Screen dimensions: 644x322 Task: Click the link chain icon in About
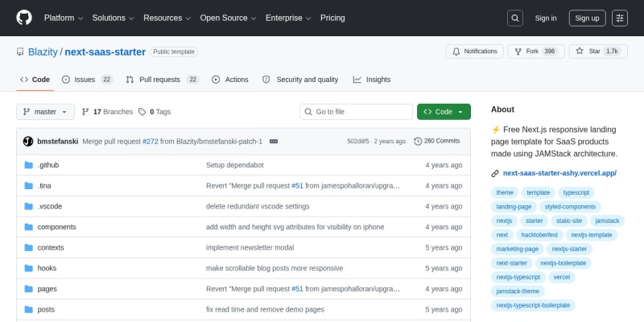(x=495, y=173)
